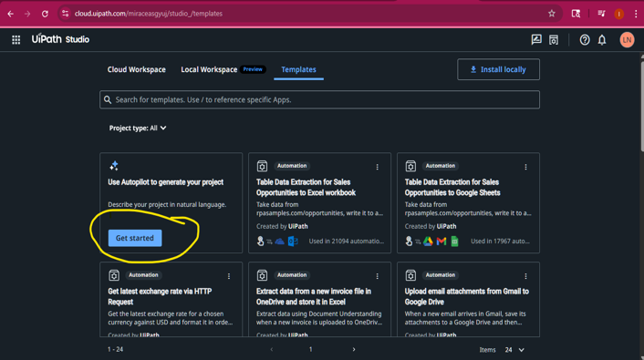Click the Google Drive icon on Sheets template
Viewport: 644px width, 360px height.
click(x=428, y=242)
